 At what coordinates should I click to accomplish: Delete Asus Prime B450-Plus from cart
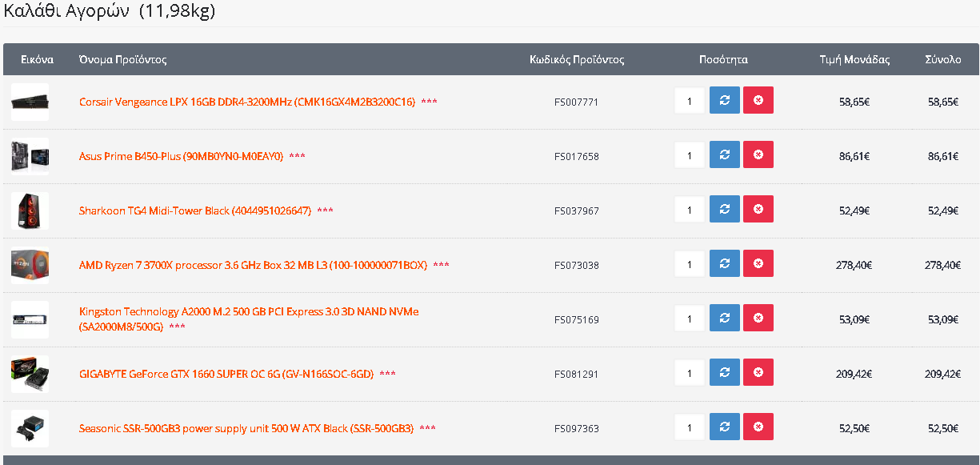(758, 155)
